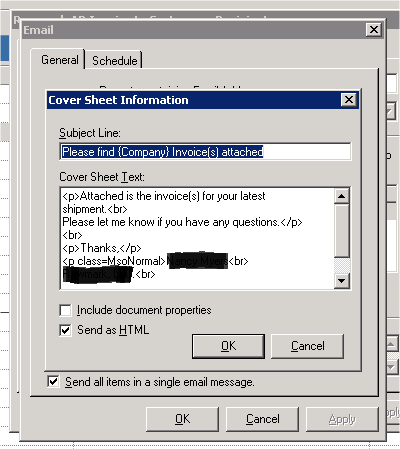Click inside the Cover Sheet Text box

click(197, 238)
